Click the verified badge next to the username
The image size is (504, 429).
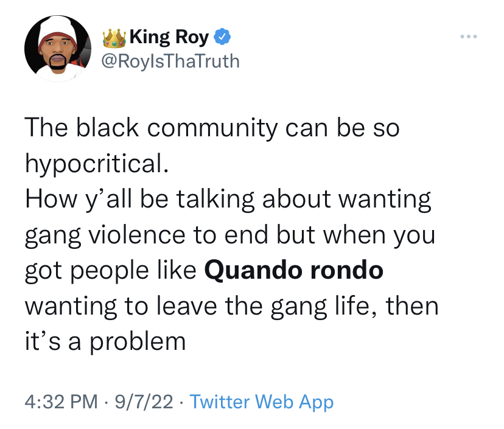point(223,36)
